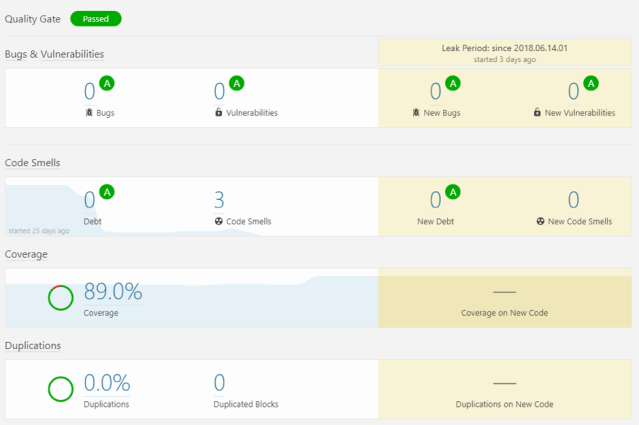Image resolution: width=639 pixels, height=425 pixels.
Task: Open the 3 code smells count
Action: click(219, 200)
